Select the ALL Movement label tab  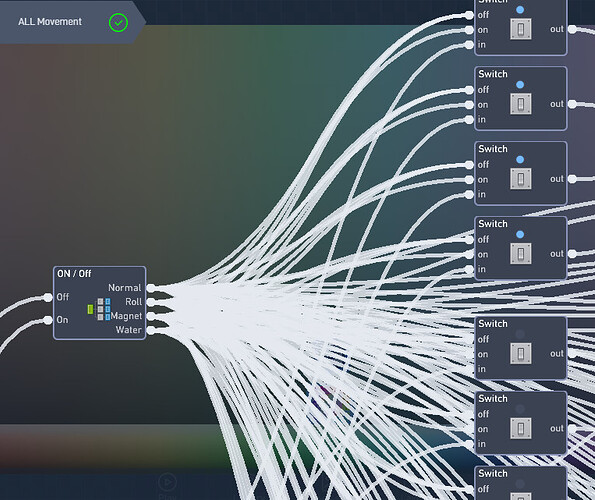pyautogui.click(x=72, y=22)
